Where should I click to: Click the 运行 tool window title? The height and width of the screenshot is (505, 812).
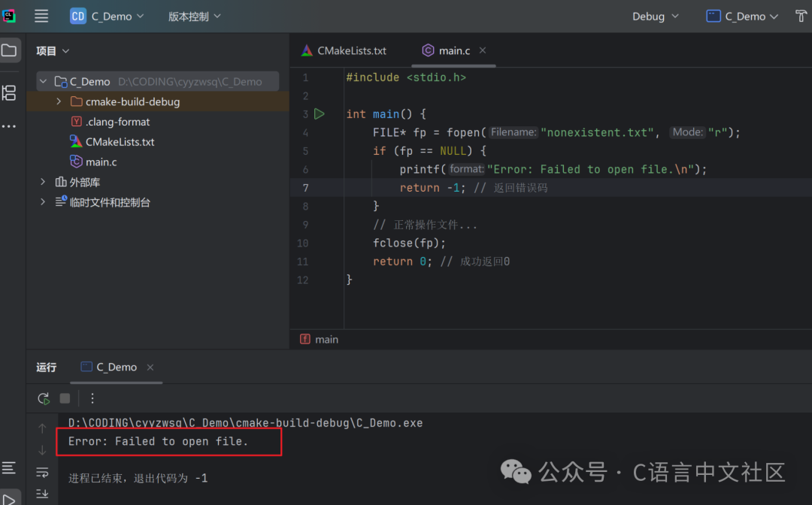pos(46,367)
